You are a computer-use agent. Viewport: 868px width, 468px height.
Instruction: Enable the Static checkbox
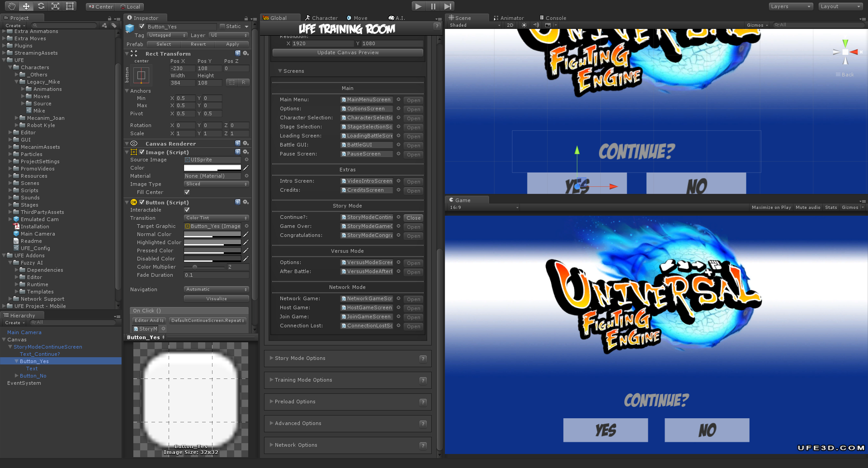(x=222, y=26)
